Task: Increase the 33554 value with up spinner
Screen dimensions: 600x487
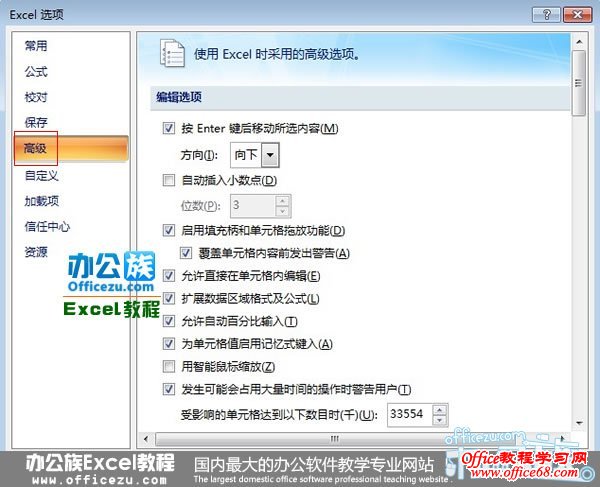Action: click(x=440, y=410)
